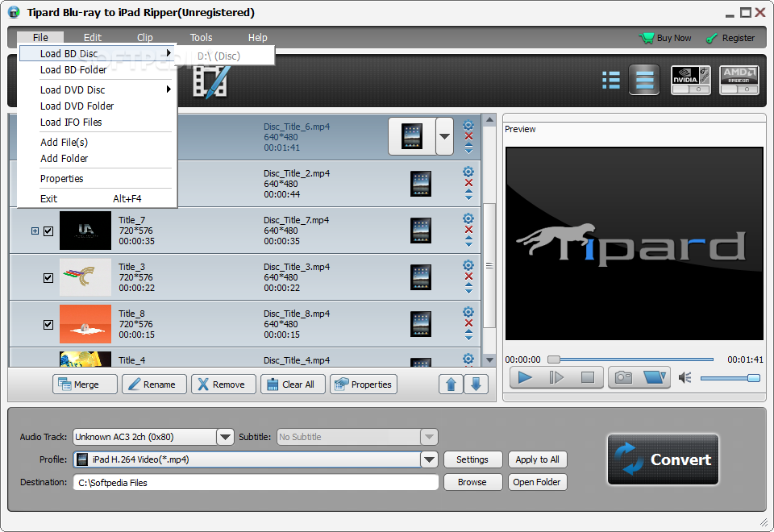Remove Disc_Title_3.mp4 using red X

[x=468, y=276]
